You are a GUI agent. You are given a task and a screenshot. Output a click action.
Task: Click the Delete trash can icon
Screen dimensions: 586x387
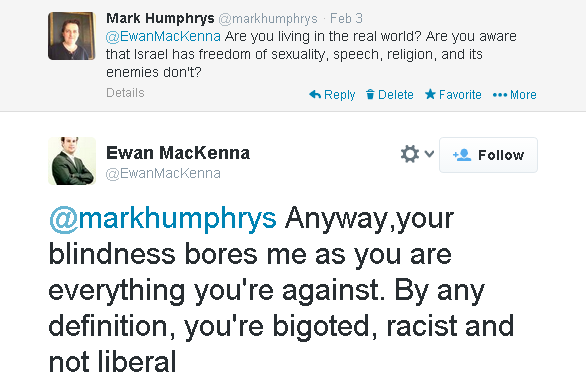coord(370,95)
